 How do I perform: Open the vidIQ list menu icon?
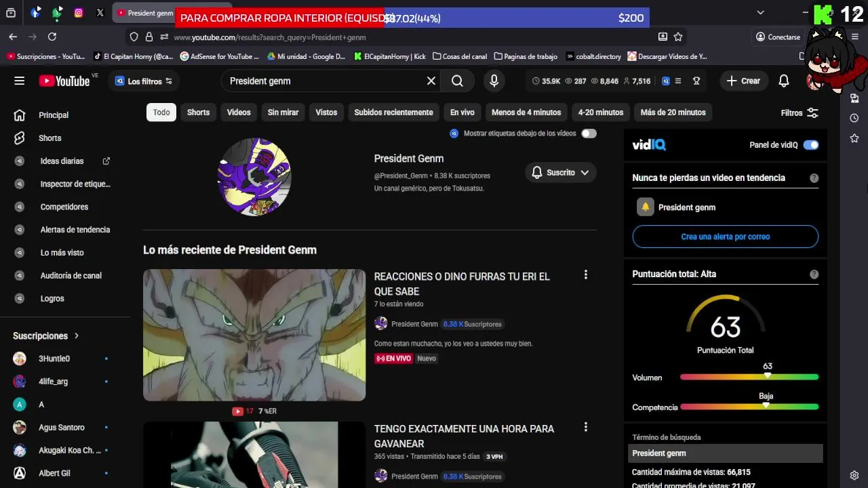tap(678, 81)
